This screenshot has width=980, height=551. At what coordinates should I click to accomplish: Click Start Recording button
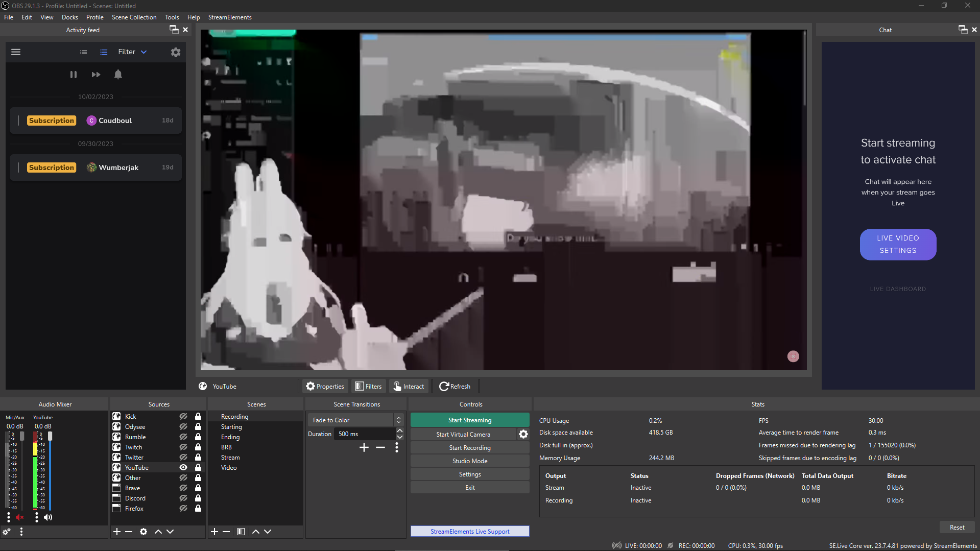[470, 447]
